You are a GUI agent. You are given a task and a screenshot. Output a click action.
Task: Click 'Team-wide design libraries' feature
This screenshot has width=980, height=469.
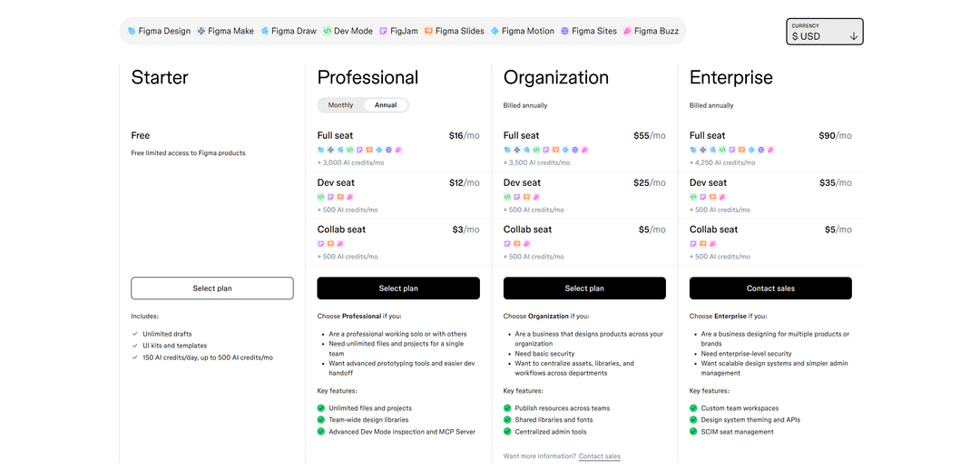tap(368, 420)
